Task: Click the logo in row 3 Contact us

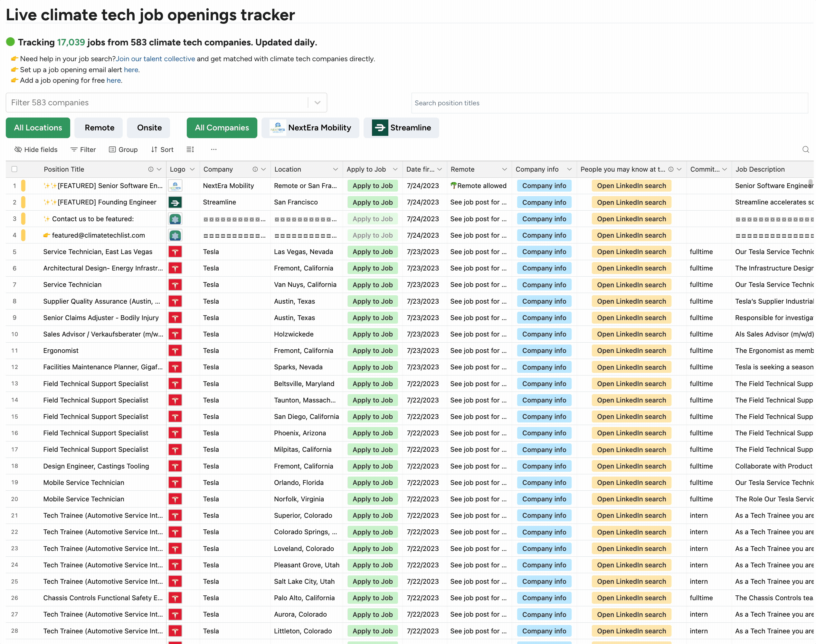Action: (x=175, y=219)
